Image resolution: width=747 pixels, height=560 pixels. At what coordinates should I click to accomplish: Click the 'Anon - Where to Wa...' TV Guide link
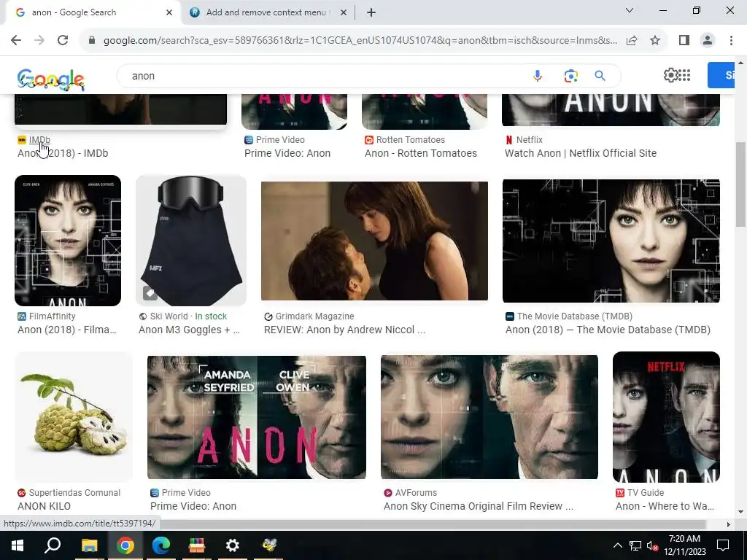click(665, 506)
